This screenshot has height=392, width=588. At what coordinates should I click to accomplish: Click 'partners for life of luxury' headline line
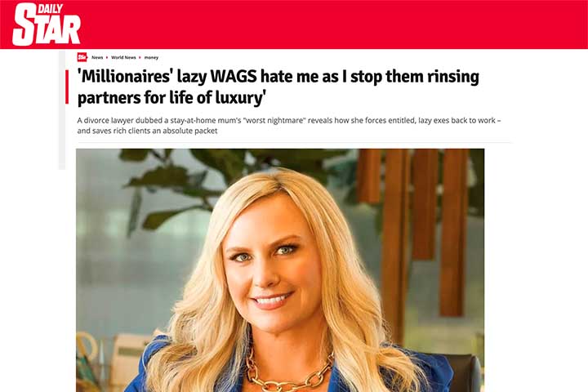coord(171,97)
